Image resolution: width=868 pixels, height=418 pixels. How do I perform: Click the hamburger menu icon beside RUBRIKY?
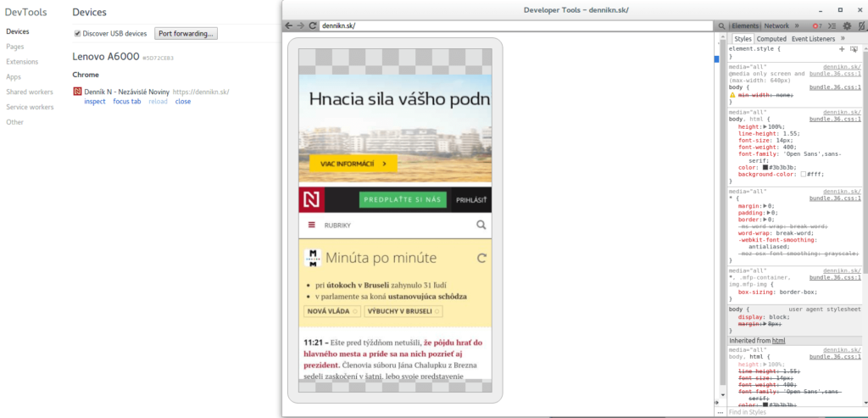click(312, 226)
